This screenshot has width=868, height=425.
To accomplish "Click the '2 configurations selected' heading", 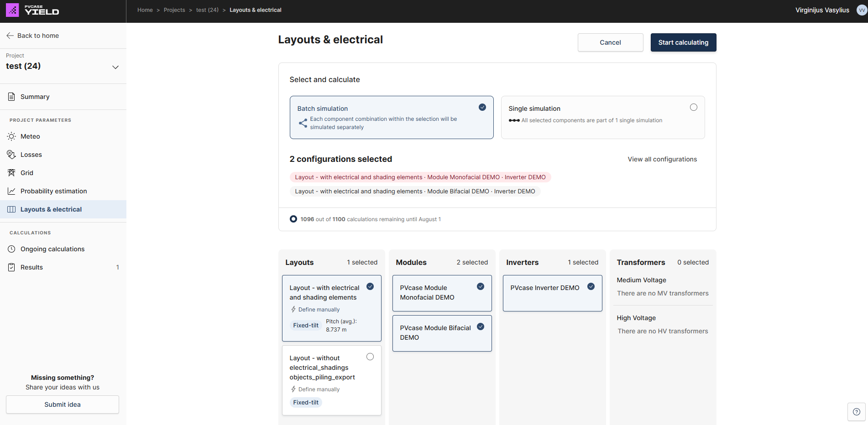I will coord(341,159).
